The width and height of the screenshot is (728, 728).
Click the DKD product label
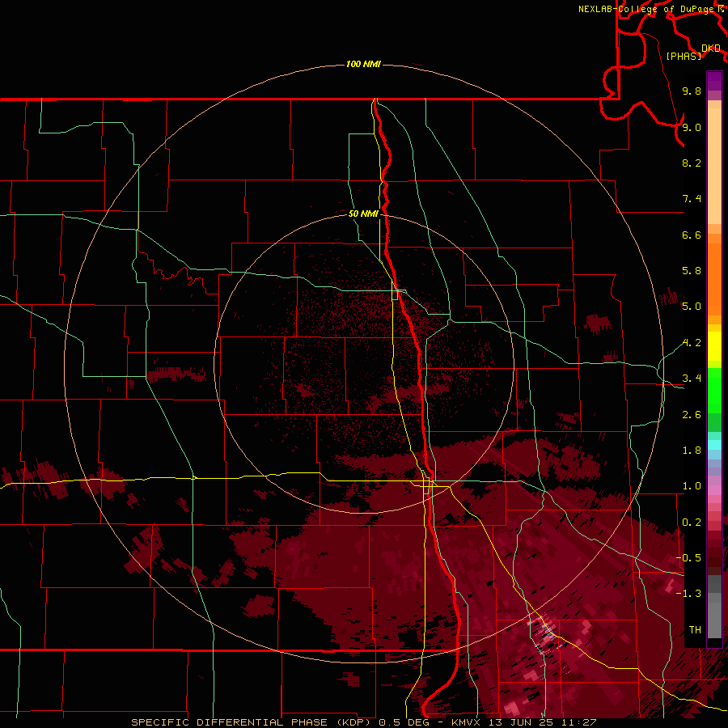711,49
